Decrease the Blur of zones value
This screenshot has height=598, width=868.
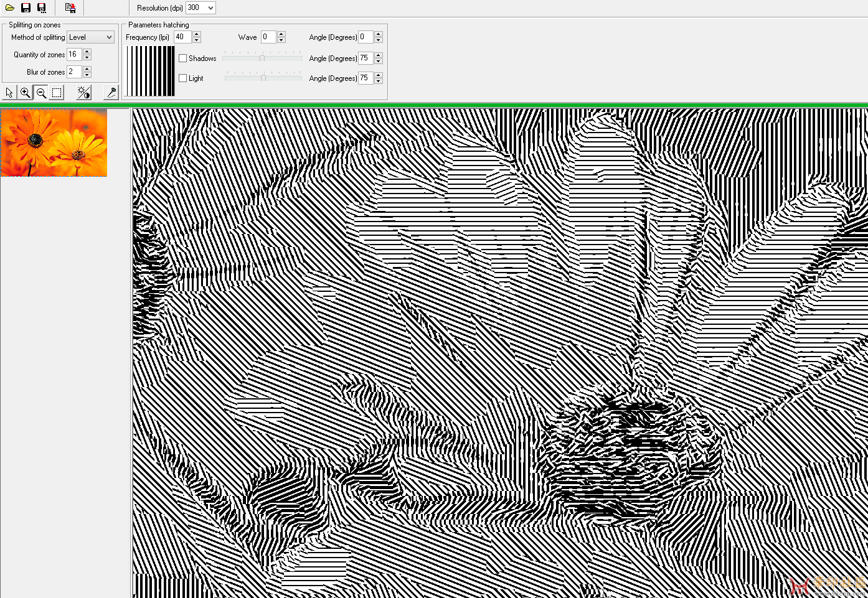[87, 75]
